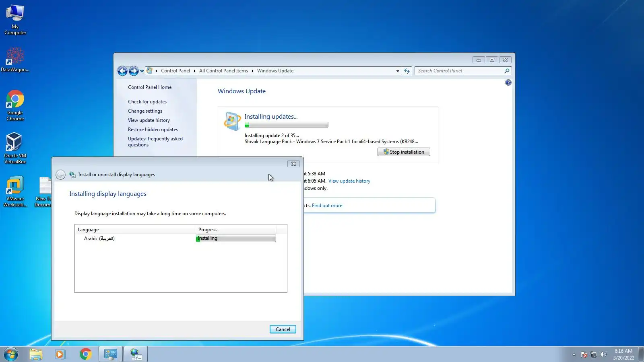Open View update history in sidebar
Screen dimensions: 644x362
[x=149, y=120]
